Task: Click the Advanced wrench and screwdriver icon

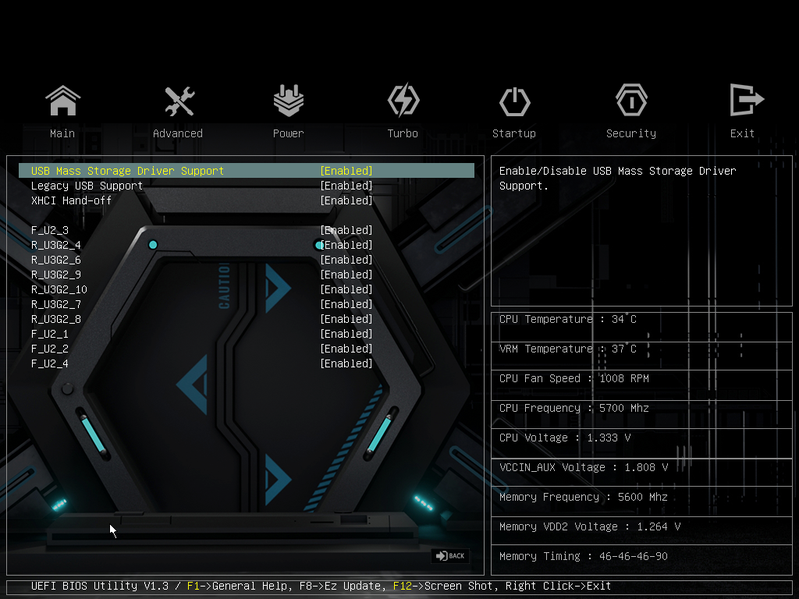Action: pos(179,101)
